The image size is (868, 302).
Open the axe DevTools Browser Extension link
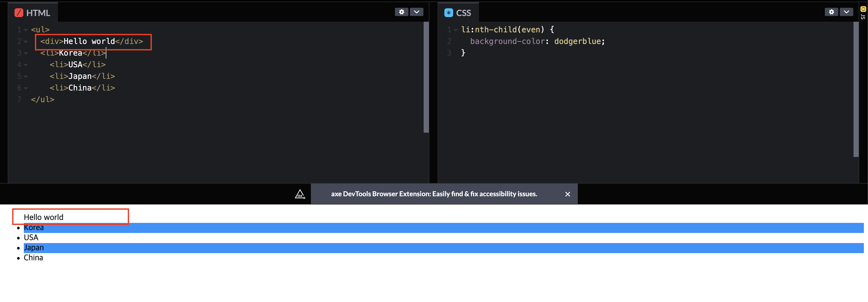[x=434, y=194]
